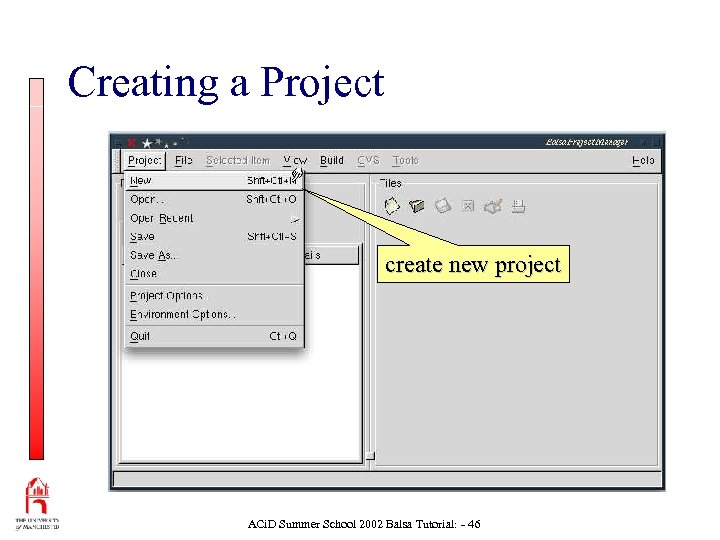Image resolution: width=720 pixels, height=540 pixels.
Task: Choose Save from the Project menu
Action: [x=214, y=236]
